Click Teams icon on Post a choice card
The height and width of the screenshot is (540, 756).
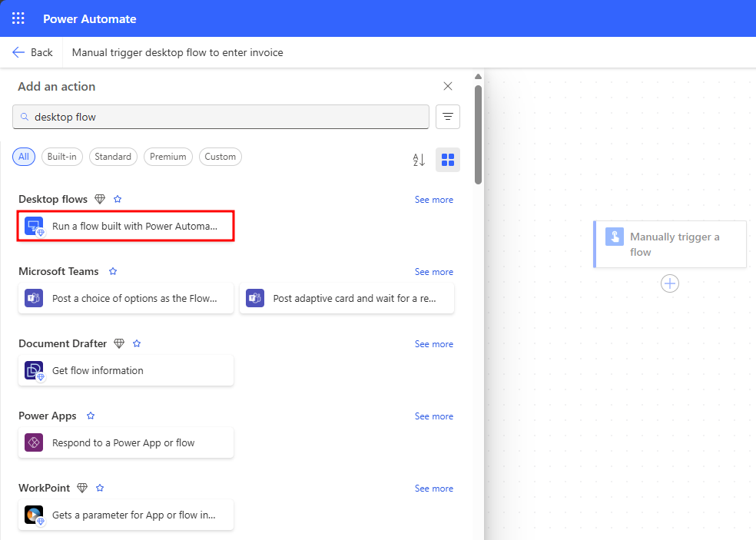(x=34, y=298)
